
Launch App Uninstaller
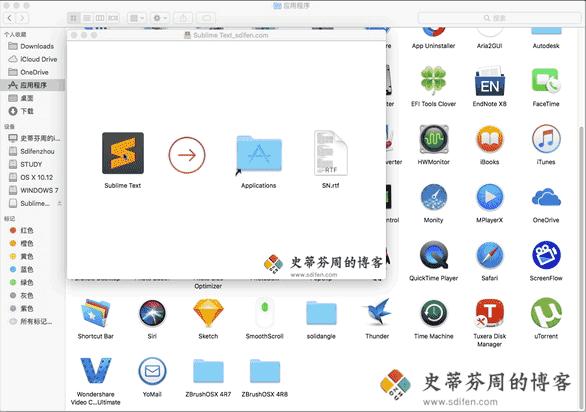point(433,32)
